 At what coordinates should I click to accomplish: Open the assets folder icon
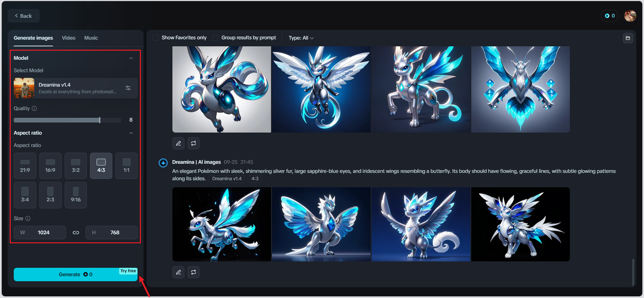coord(627,38)
